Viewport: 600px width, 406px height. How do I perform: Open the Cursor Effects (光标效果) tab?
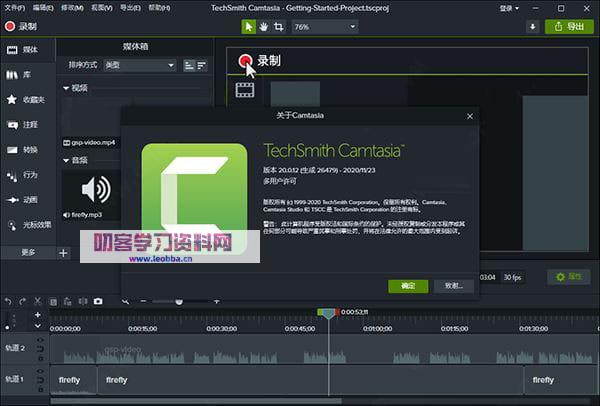point(28,225)
